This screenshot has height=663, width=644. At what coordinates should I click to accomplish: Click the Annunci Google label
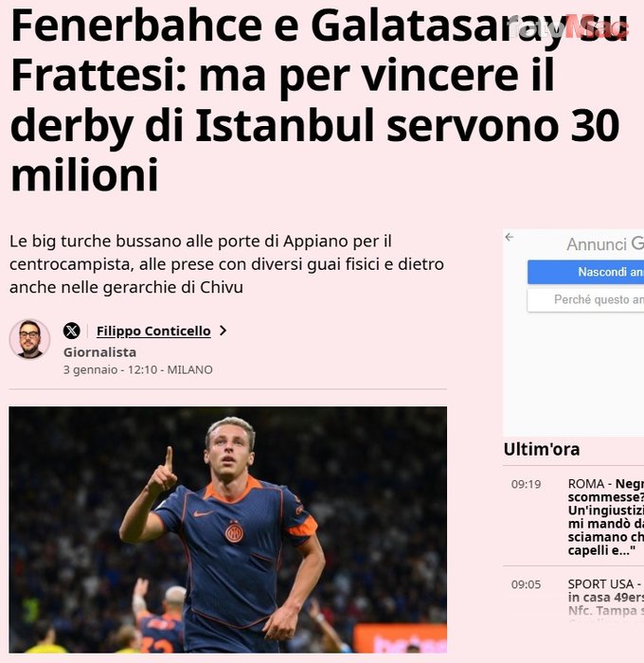point(604,244)
